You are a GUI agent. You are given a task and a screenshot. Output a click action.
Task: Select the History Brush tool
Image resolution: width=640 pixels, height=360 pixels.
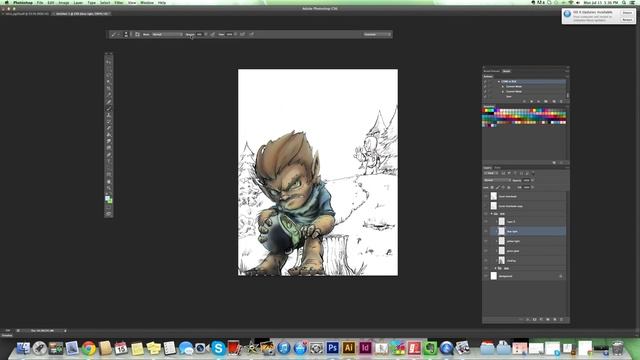pyautogui.click(x=109, y=122)
